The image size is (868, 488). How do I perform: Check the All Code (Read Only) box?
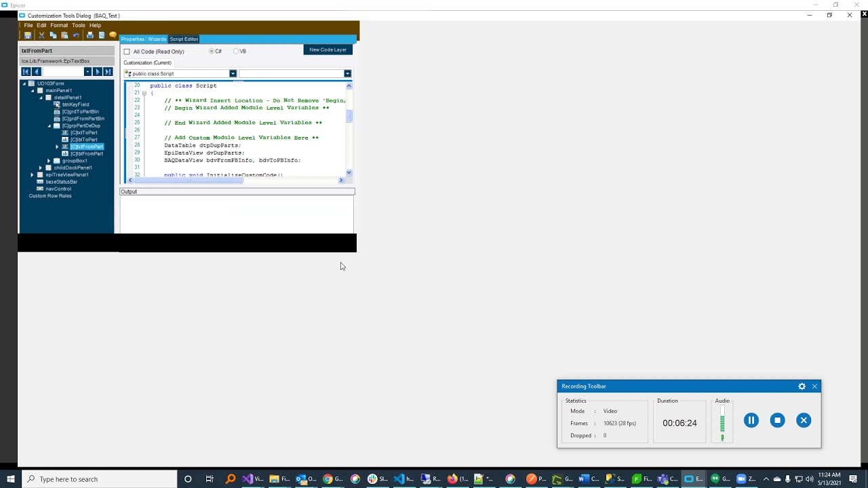click(x=127, y=52)
